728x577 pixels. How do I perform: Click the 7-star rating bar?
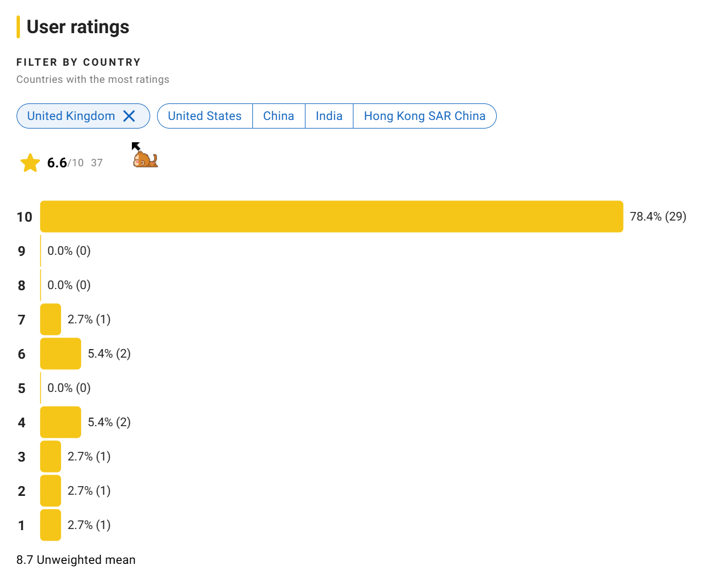[x=50, y=319]
